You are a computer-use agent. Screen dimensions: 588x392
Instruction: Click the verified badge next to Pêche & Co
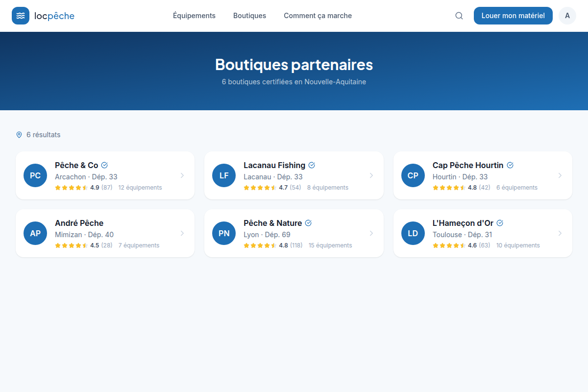[104, 165]
